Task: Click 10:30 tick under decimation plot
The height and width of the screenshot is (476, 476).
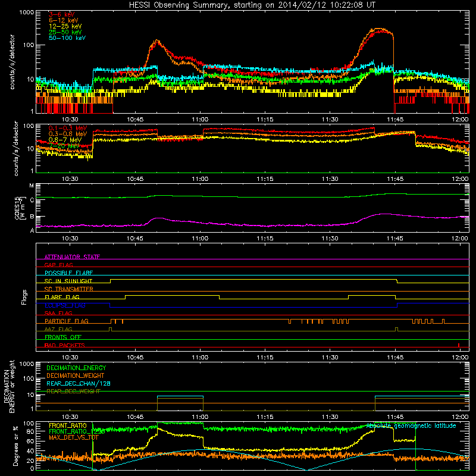Action: point(70,417)
